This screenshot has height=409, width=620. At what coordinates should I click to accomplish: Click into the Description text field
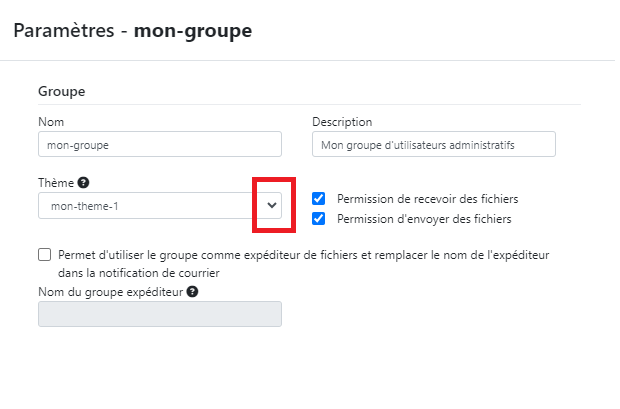(434, 144)
